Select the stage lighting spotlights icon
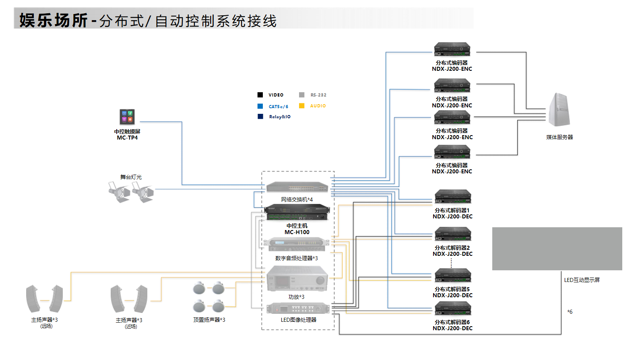 [x=131, y=192]
